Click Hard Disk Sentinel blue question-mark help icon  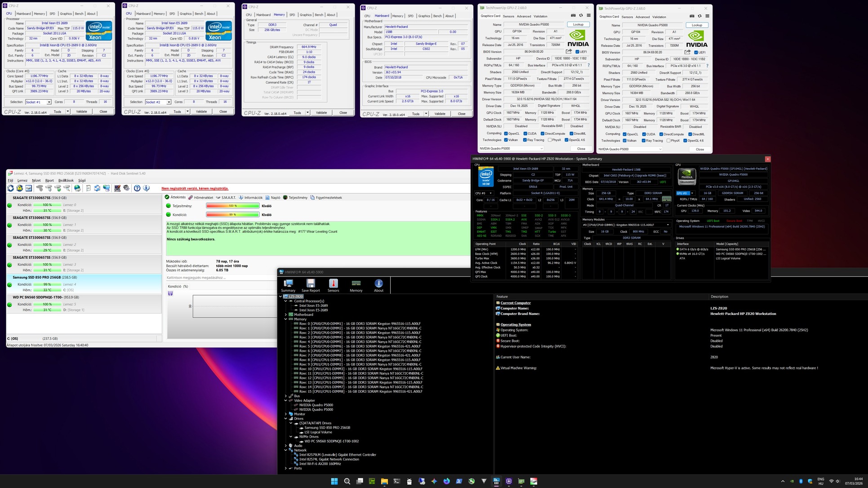coord(137,188)
